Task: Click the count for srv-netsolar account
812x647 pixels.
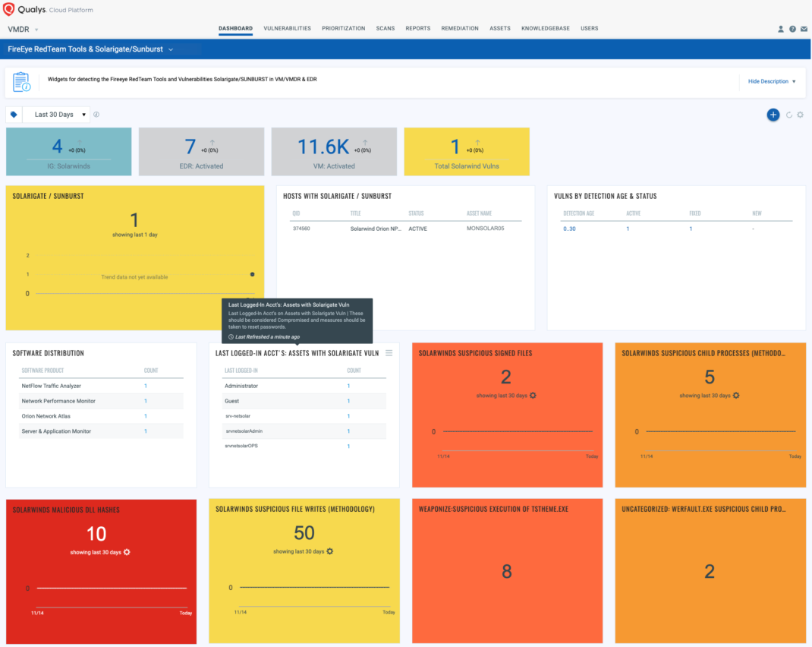Action: click(x=348, y=416)
